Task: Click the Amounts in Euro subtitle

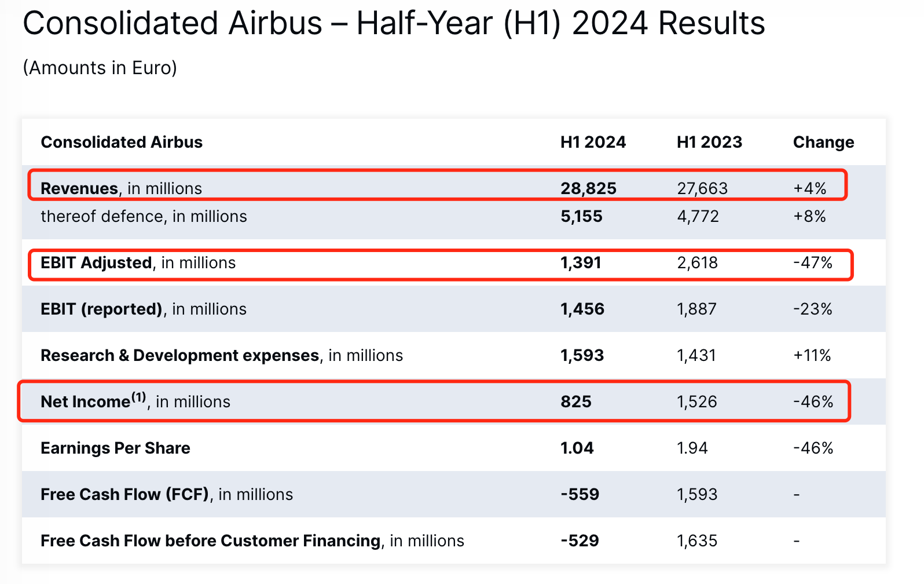Action: tap(100, 68)
